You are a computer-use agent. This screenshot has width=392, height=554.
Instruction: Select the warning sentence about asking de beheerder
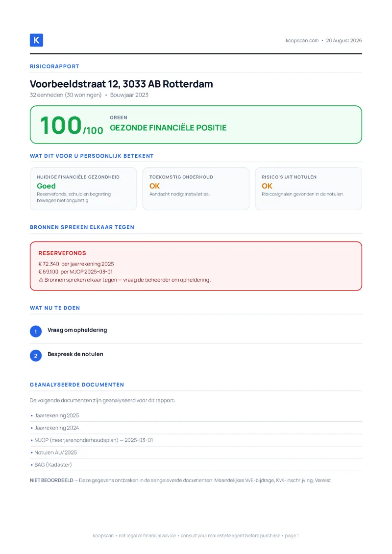[127, 280]
